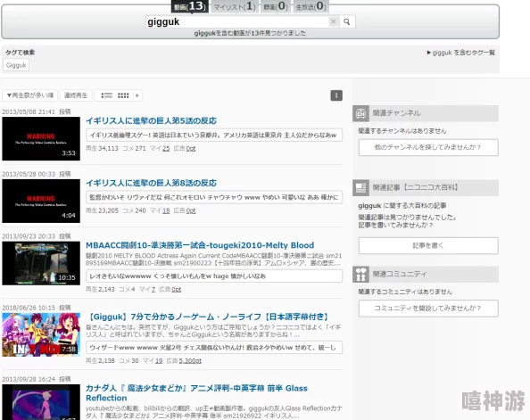Open the MBAACC Melty Blood video thumbnail
Screen dimensions: 530x420
pyautogui.click(x=41, y=263)
